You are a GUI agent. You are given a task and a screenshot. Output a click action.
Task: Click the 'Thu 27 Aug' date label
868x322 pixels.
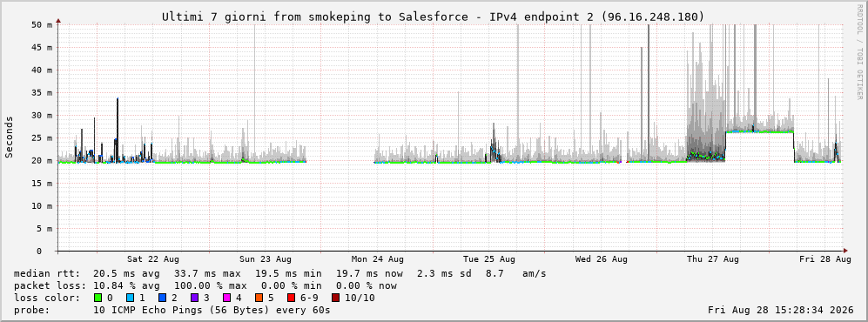(x=713, y=259)
